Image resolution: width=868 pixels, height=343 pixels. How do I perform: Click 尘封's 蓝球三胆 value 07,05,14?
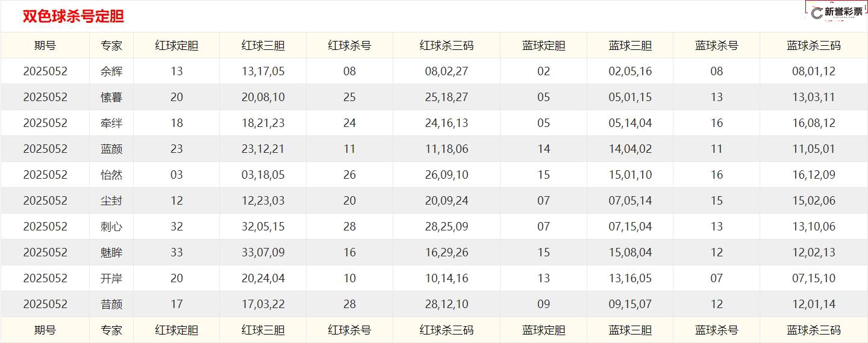tap(630, 200)
